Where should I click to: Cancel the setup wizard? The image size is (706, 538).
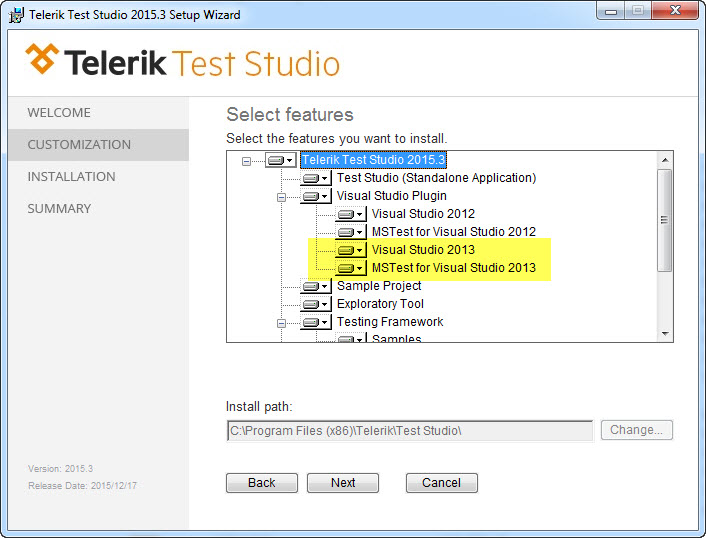click(x=441, y=483)
